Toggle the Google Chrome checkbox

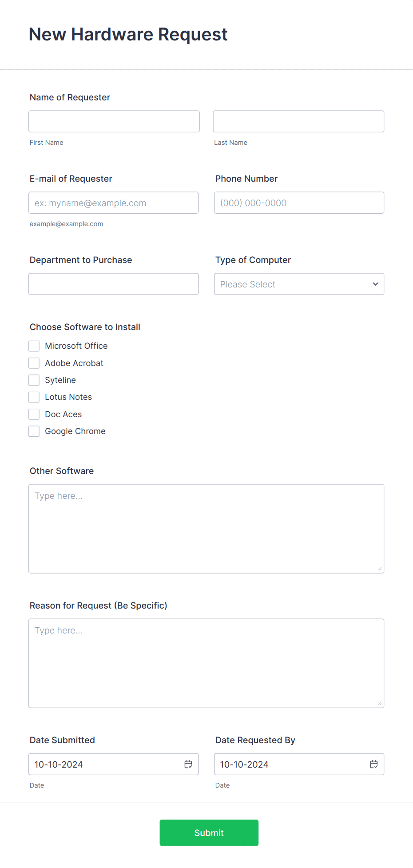click(34, 431)
